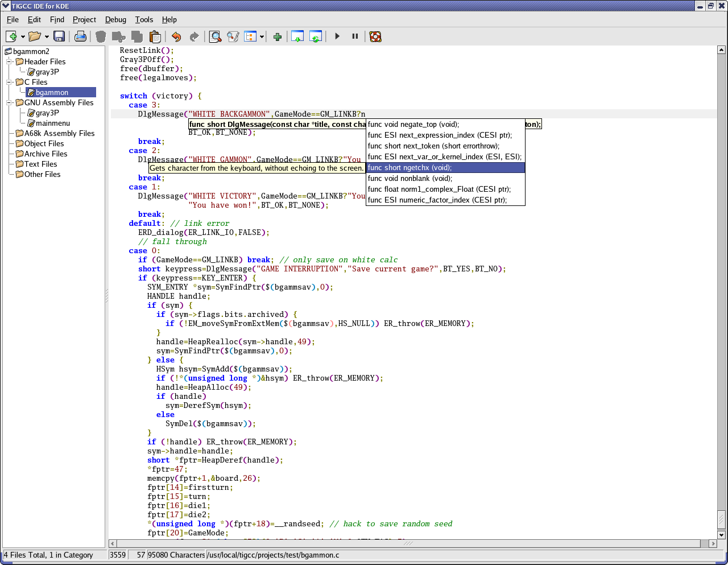This screenshot has height=565, width=728.
Task: Choose 'func float norm1_complex_Float' completion entry
Action: (x=445, y=189)
